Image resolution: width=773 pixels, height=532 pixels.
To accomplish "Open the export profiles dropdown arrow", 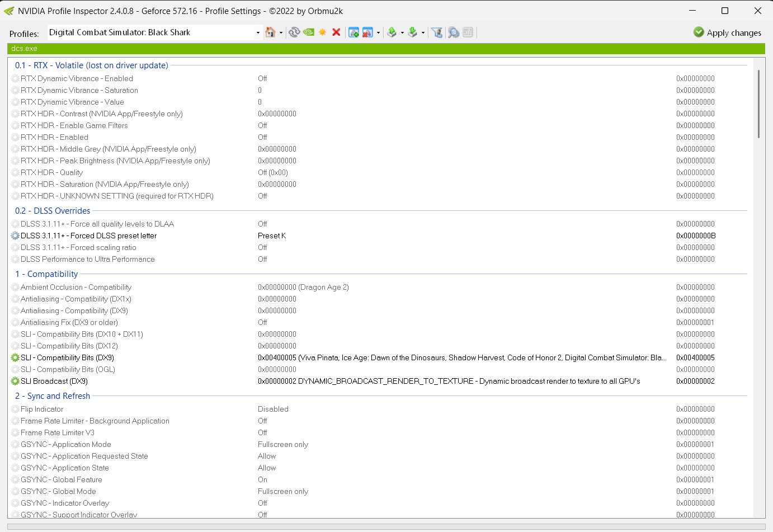I will pyautogui.click(x=402, y=33).
